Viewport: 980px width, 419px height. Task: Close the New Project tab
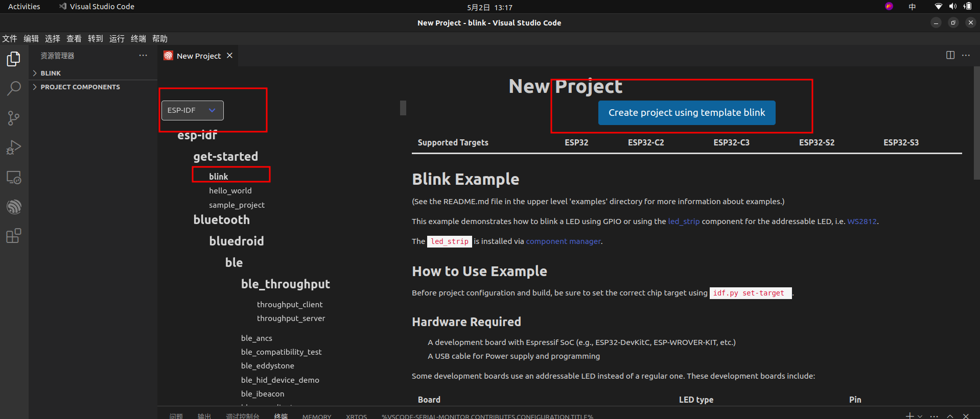230,56
